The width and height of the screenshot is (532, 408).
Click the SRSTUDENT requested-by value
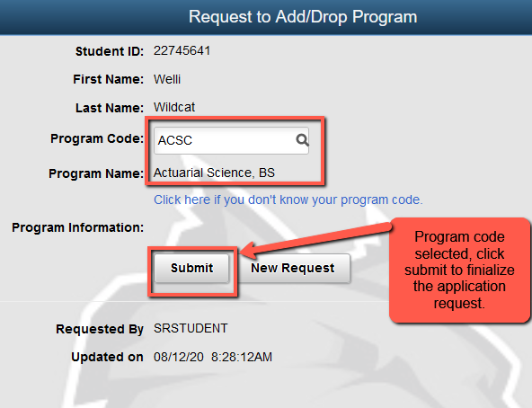coord(191,328)
